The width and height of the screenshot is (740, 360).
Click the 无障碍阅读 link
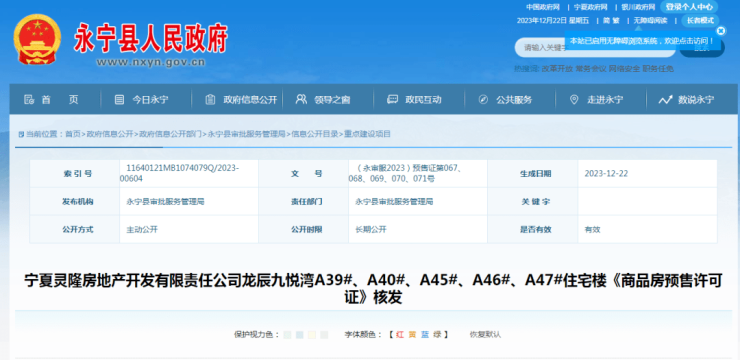[650, 20]
